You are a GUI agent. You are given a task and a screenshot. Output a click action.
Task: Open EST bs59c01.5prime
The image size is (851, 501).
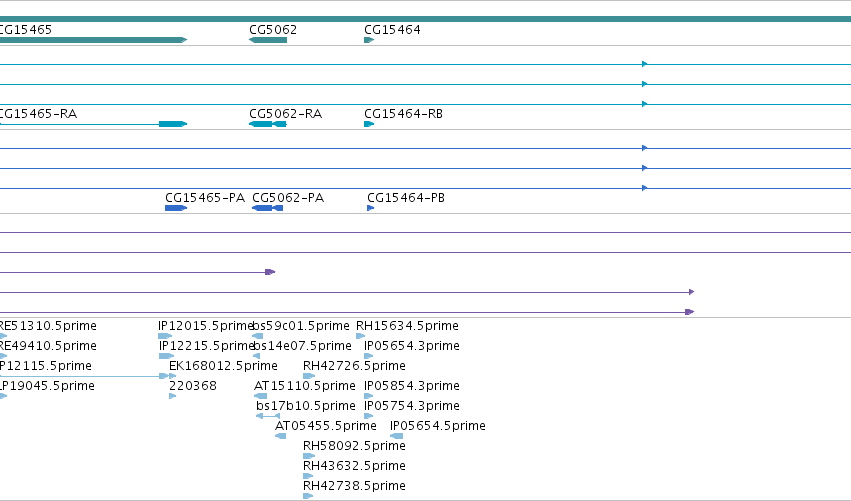tap(301, 326)
